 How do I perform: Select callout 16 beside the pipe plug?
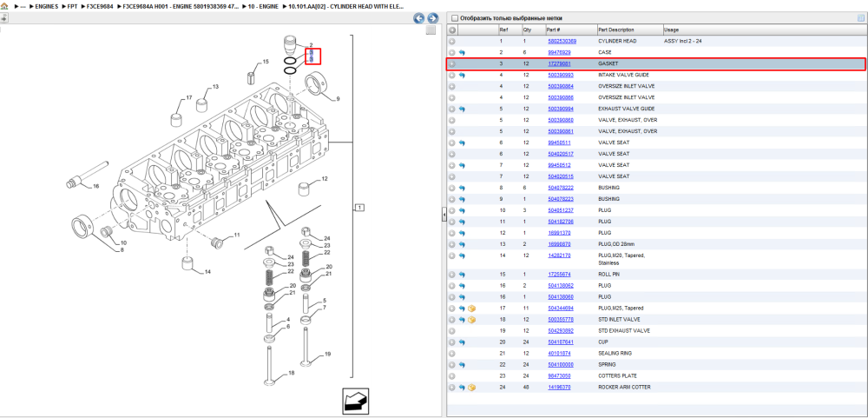(95, 186)
